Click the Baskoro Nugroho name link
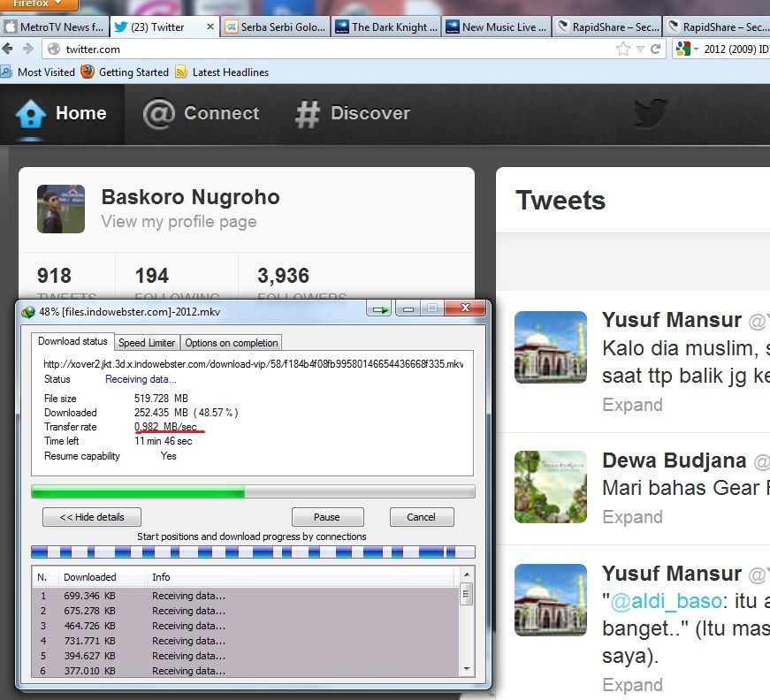 coord(191,197)
